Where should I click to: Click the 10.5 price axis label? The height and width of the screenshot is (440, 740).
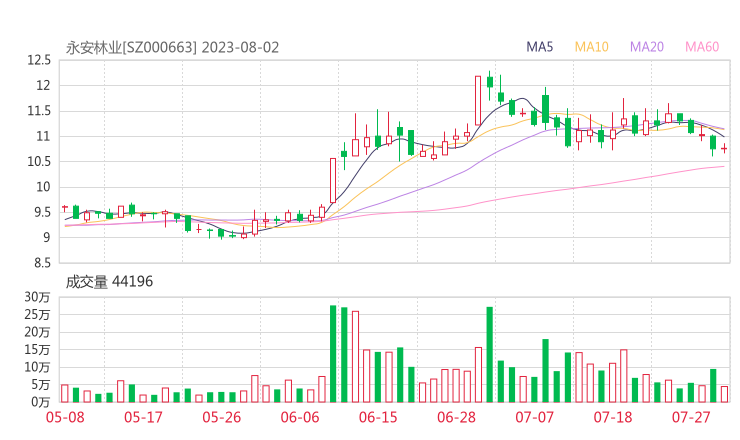coord(39,162)
